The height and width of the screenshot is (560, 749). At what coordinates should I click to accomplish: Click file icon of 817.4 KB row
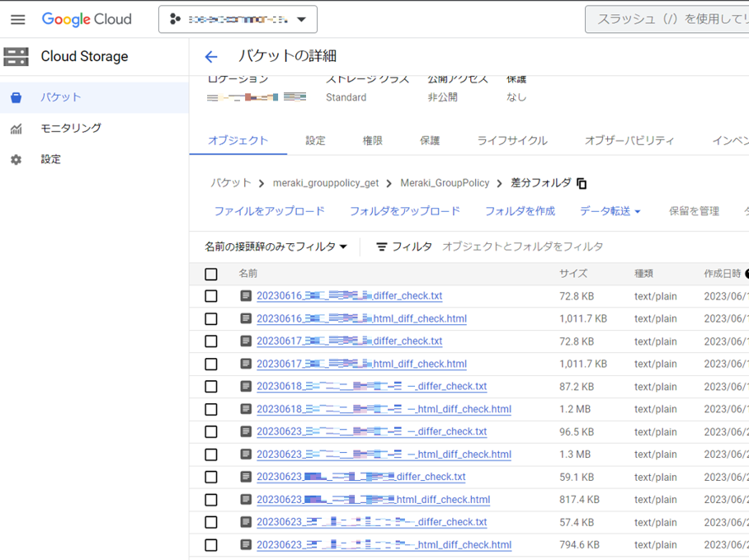(x=246, y=499)
